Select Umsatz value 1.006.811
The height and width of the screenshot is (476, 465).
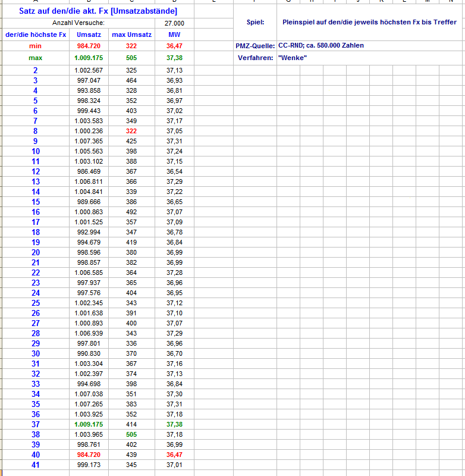click(x=89, y=181)
